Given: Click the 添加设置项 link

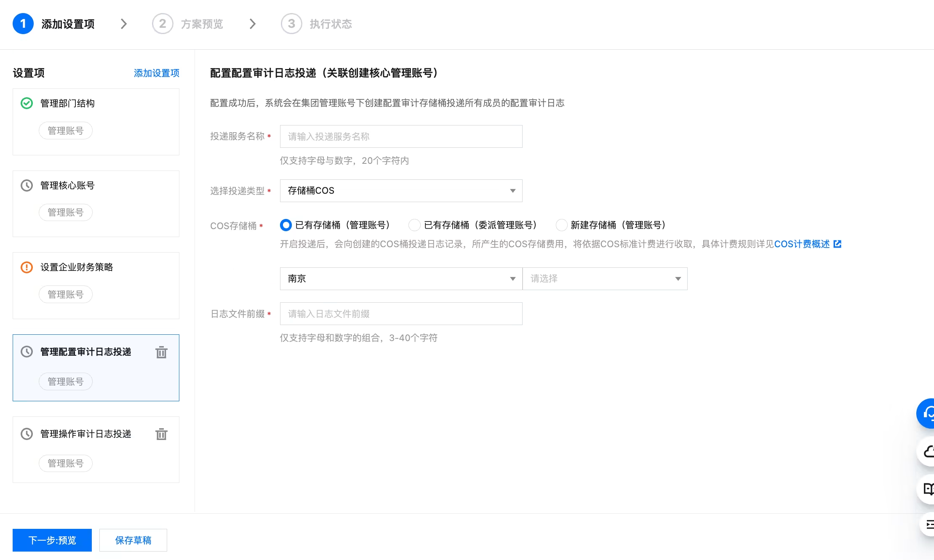Looking at the screenshot, I should (156, 73).
